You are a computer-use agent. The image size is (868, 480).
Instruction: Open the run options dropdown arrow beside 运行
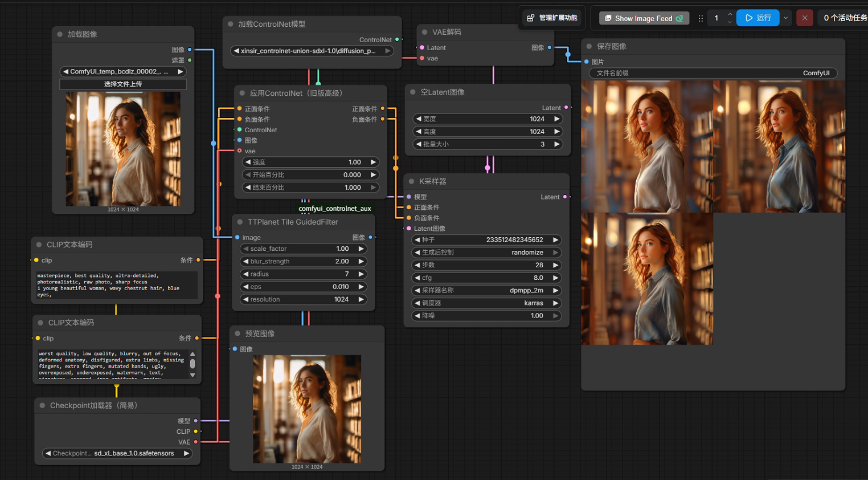pos(785,18)
